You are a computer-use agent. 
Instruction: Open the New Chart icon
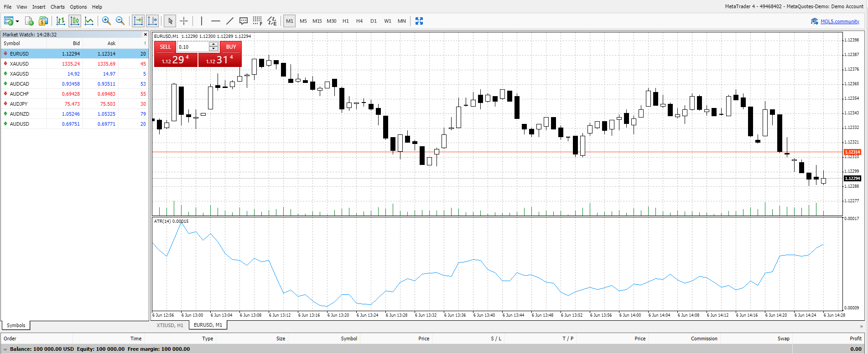point(9,21)
